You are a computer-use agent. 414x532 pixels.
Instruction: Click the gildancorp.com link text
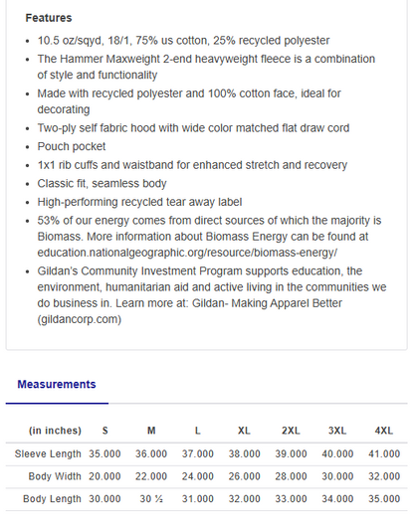click(80, 319)
